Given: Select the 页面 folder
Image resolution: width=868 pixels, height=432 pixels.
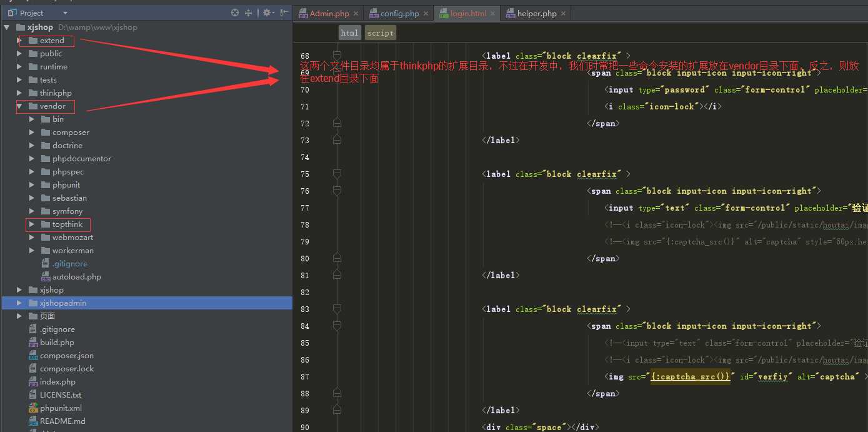Looking at the screenshot, I should pos(47,316).
